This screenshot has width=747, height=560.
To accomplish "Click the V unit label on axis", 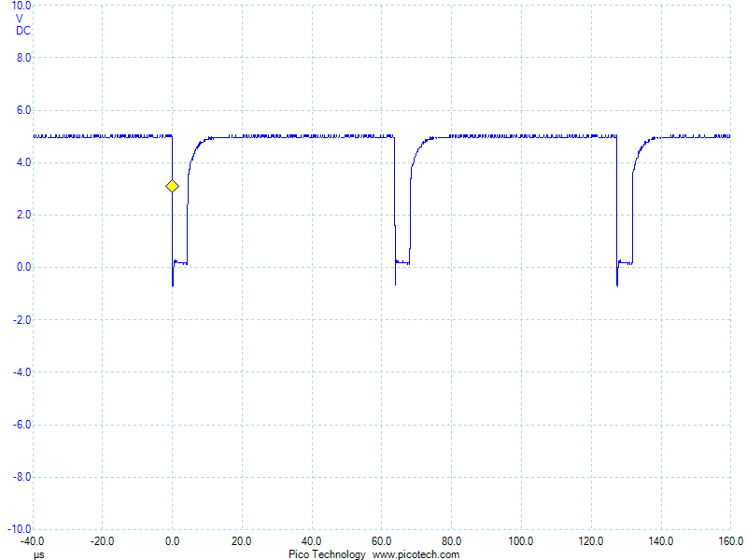I will pos(19,19).
